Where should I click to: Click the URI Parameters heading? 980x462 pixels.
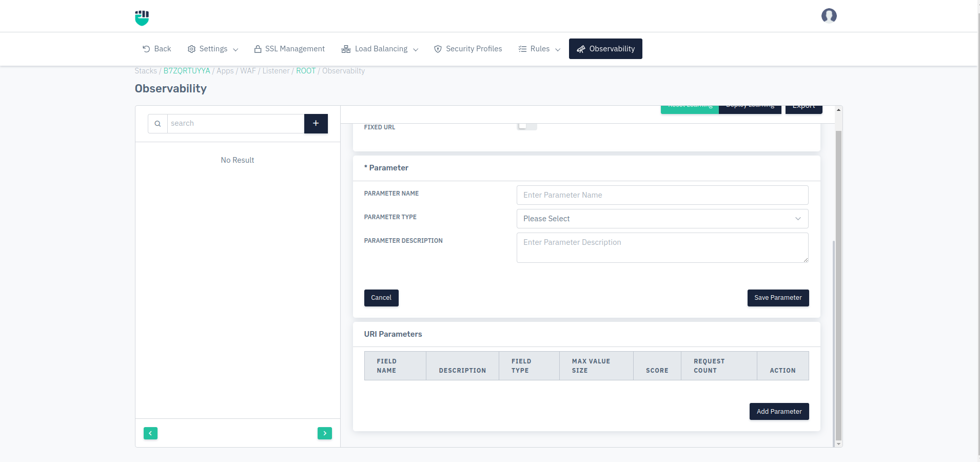393,334
